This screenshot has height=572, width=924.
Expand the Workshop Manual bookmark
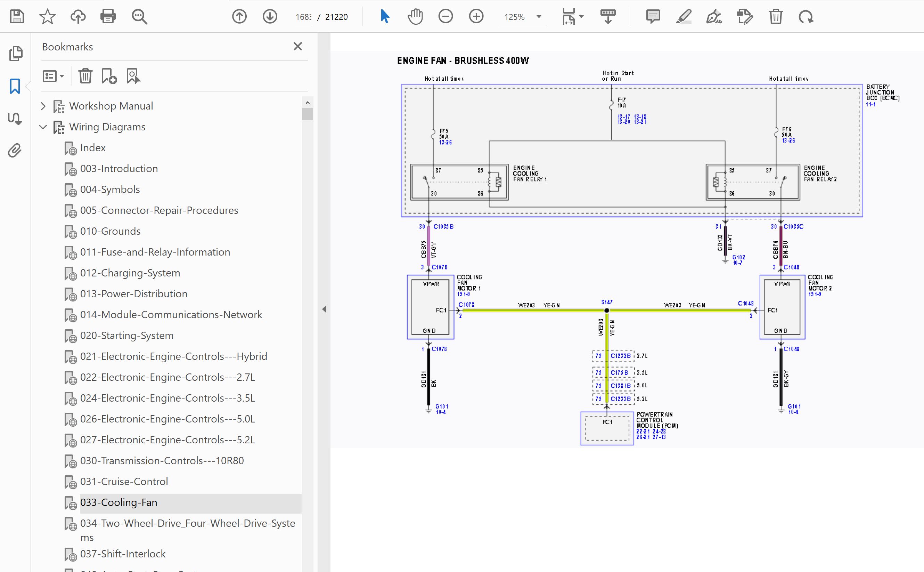point(43,106)
